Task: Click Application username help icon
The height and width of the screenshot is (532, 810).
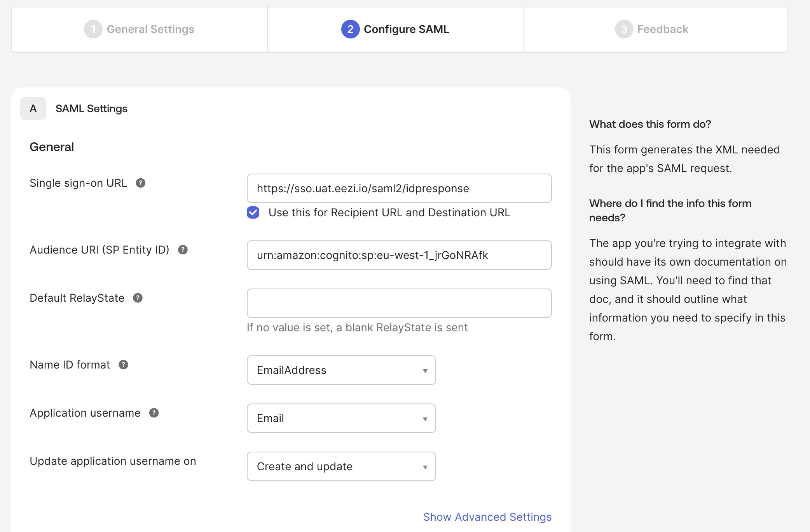Action: [x=154, y=413]
